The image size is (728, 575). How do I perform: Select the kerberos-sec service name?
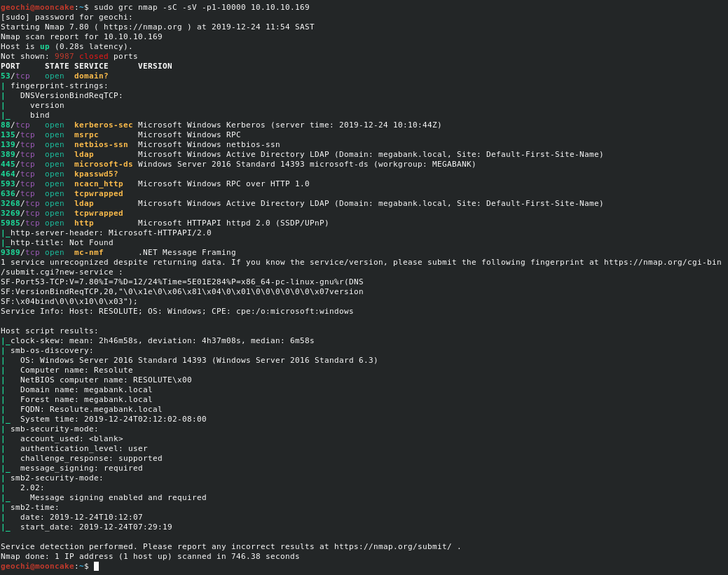pos(103,125)
